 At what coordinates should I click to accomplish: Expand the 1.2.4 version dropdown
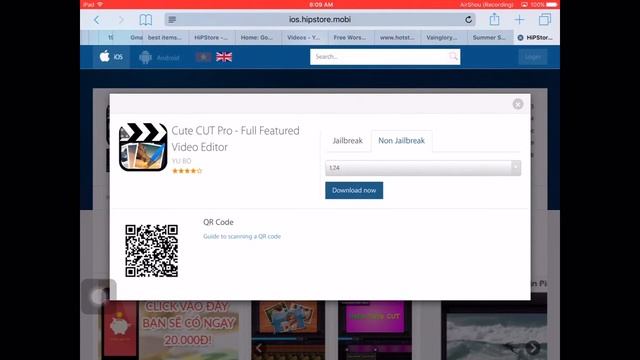click(423, 168)
